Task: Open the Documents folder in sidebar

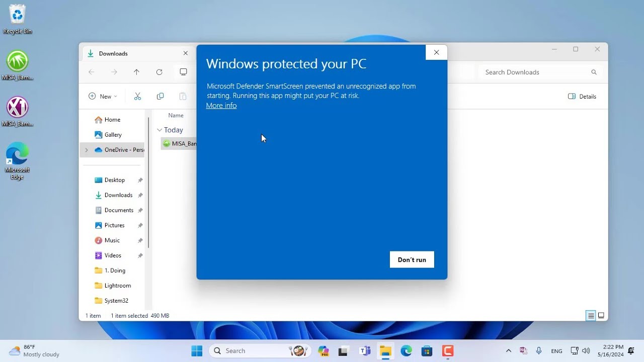Action: pyautogui.click(x=119, y=210)
